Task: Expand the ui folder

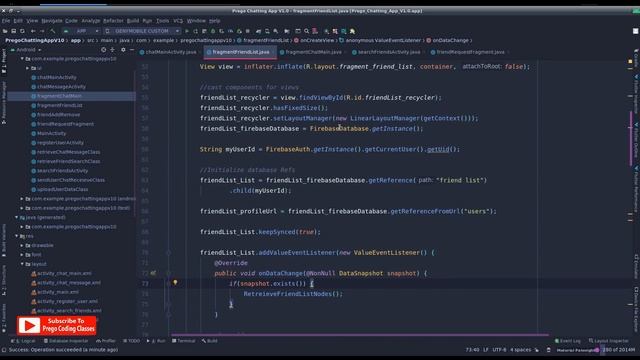Action: pyautogui.click(x=27, y=68)
